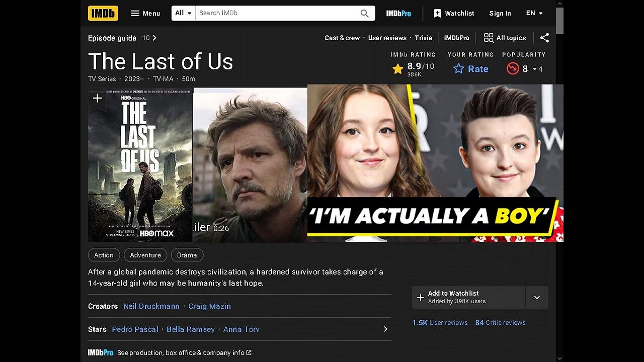The width and height of the screenshot is (644, 362).
Task: Select the Action genre chip
Action: [104, 255]
